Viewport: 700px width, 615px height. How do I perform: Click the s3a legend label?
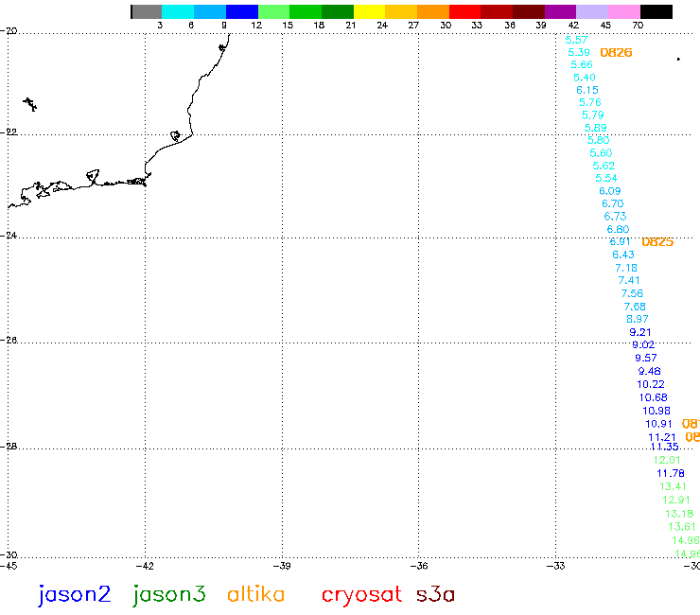pos(436,595)
